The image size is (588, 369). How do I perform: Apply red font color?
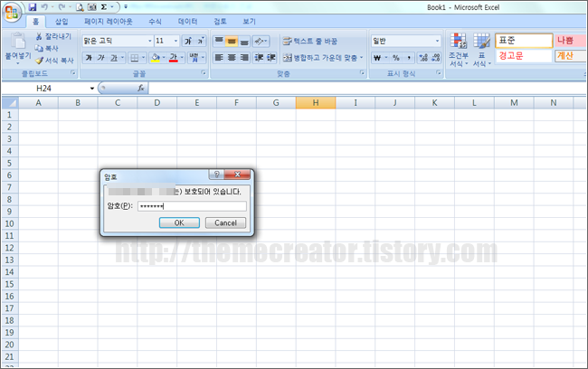174,58
